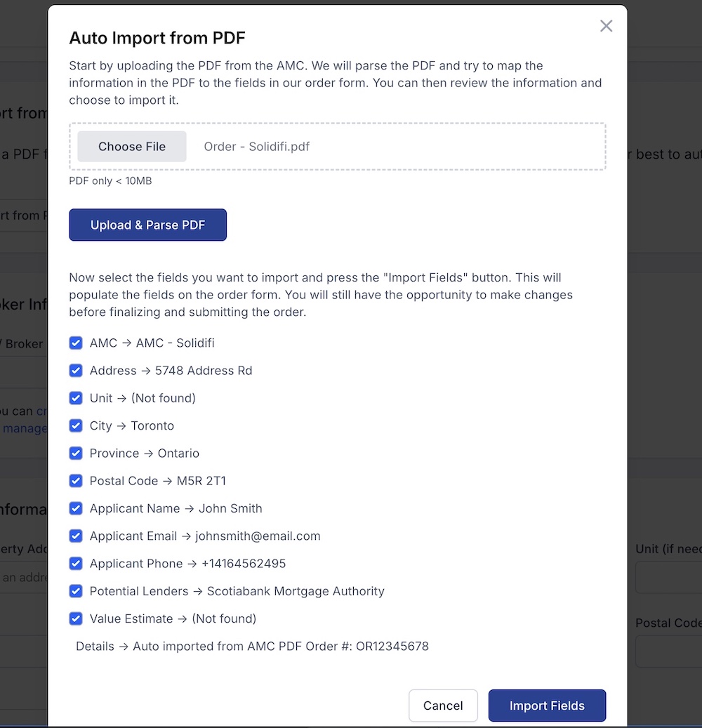Disable the Applicant Phone field import
The height and width of the screenshot is (728, 702).
[x=76, y=563]
